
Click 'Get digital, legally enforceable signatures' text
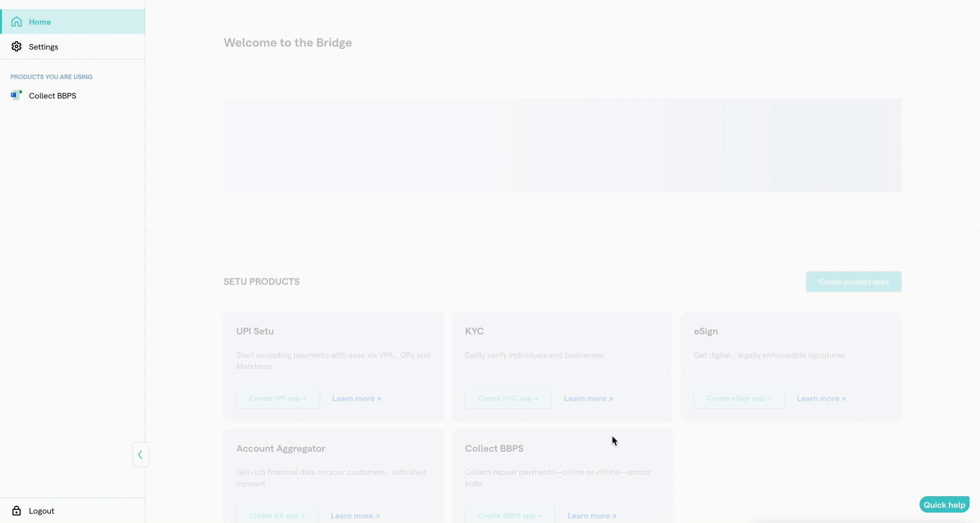pos(769,355)
